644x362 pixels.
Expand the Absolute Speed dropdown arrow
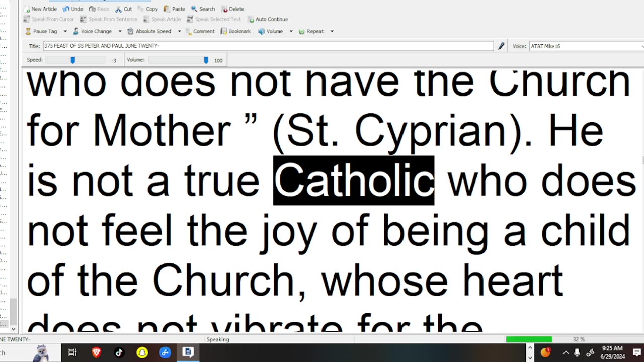coord(179,31)
